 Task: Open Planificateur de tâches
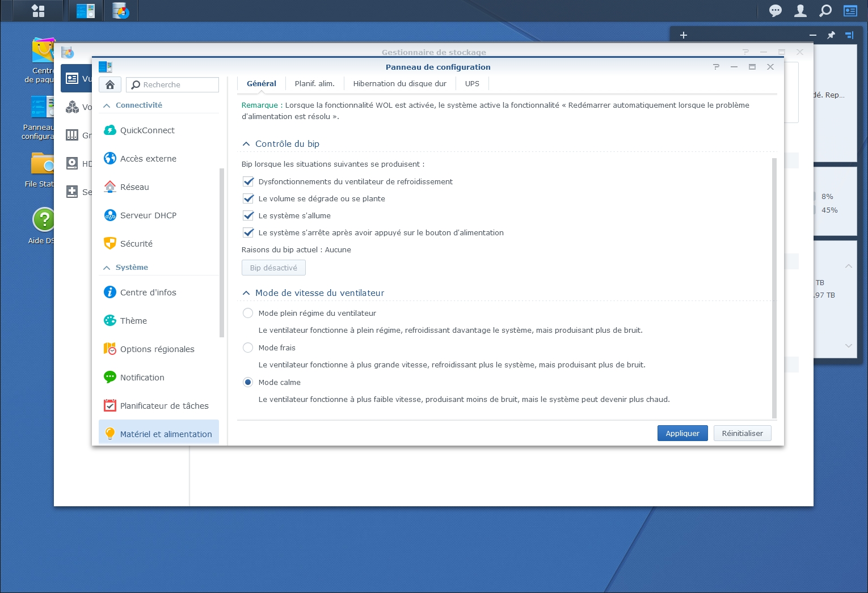[164, 406]
